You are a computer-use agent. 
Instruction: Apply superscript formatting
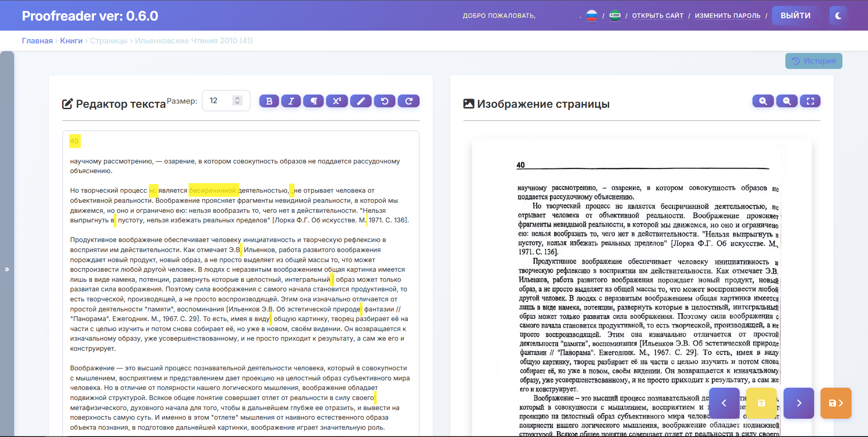pyautogui.click(x=337, y=101)
